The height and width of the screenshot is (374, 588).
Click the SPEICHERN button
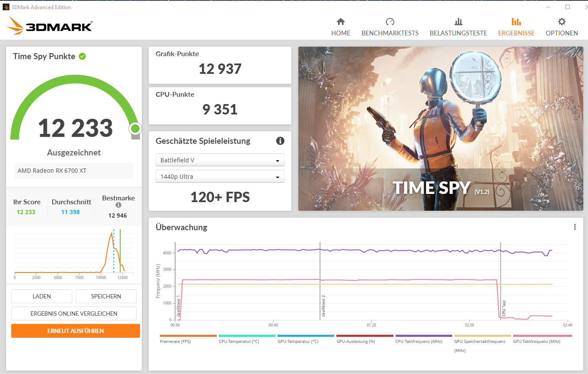click(x=106, y=296)
